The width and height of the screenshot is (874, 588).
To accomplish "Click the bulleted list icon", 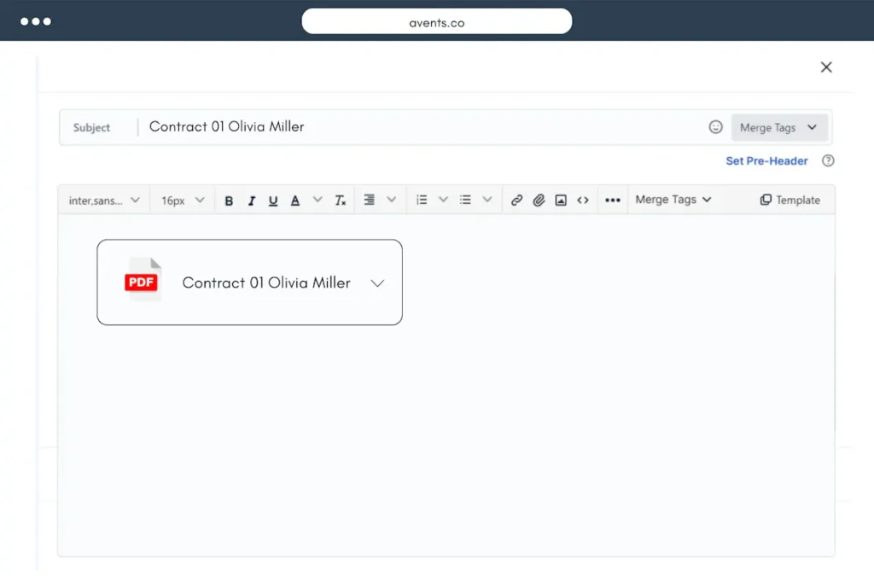I will click(x=465, y=200).
